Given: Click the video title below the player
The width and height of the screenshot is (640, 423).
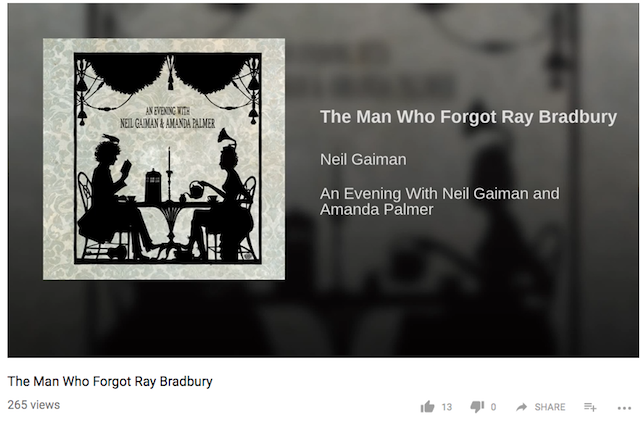Looking at the screenshot, I should click(110, 381).
